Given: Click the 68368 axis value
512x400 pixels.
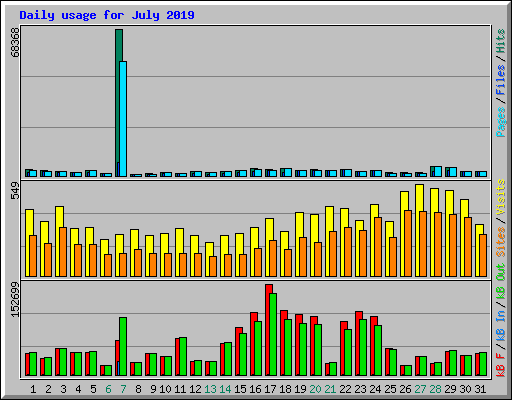Looking at the screenshot, I should 15,42.
